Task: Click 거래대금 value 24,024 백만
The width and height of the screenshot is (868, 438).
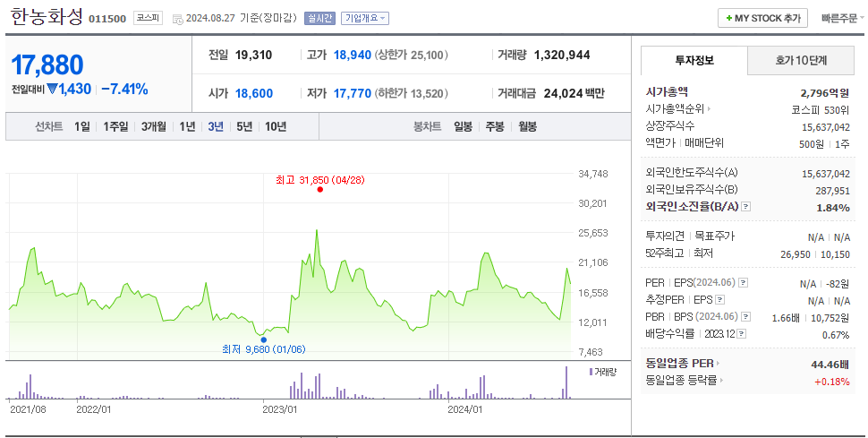Action: click(x=574, y=93)
